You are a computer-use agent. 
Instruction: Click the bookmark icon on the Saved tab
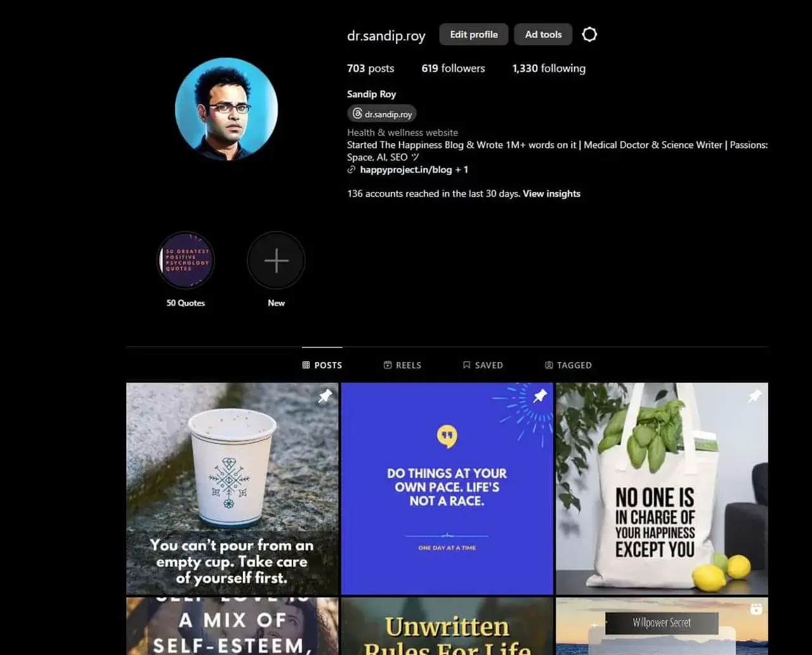pyautogui.click(x=468, y=365)
